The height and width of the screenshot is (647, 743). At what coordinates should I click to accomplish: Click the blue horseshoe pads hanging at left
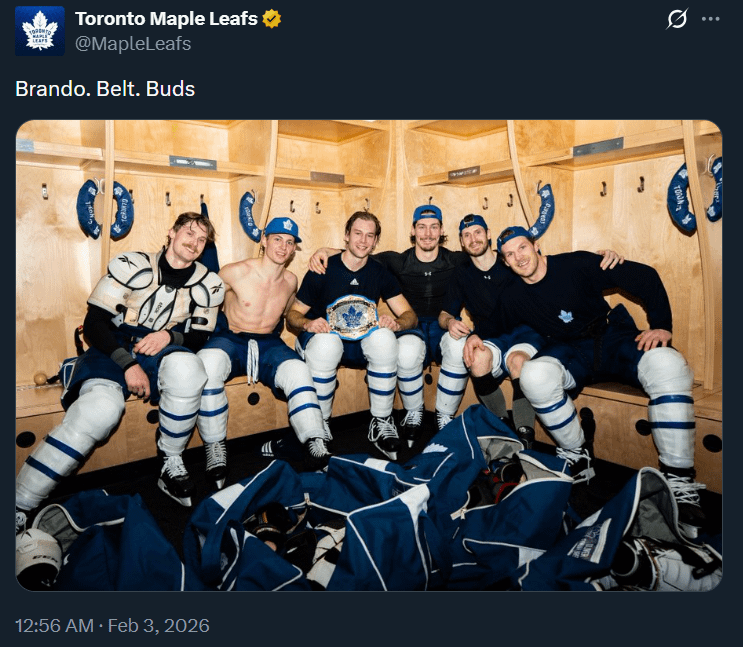tap(103, 208)
